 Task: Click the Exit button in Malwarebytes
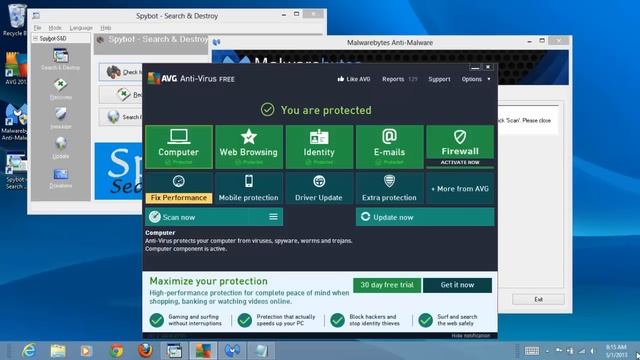(538, 299)
